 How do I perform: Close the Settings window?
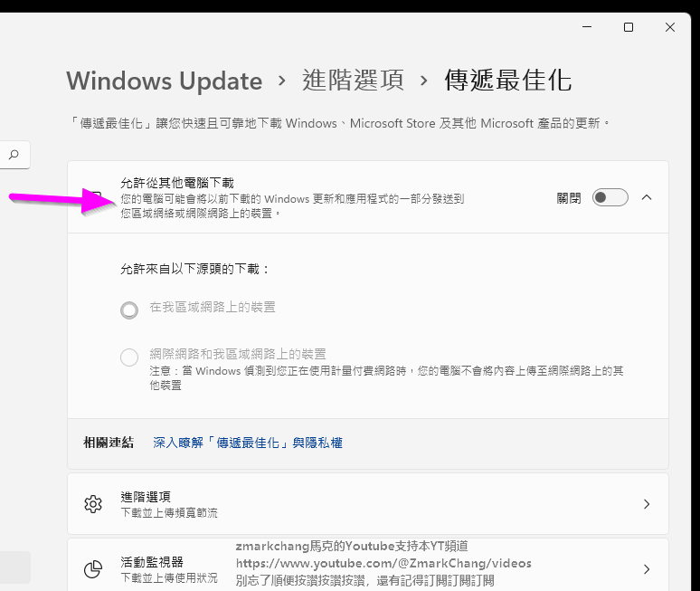click(x=670, y=27)
